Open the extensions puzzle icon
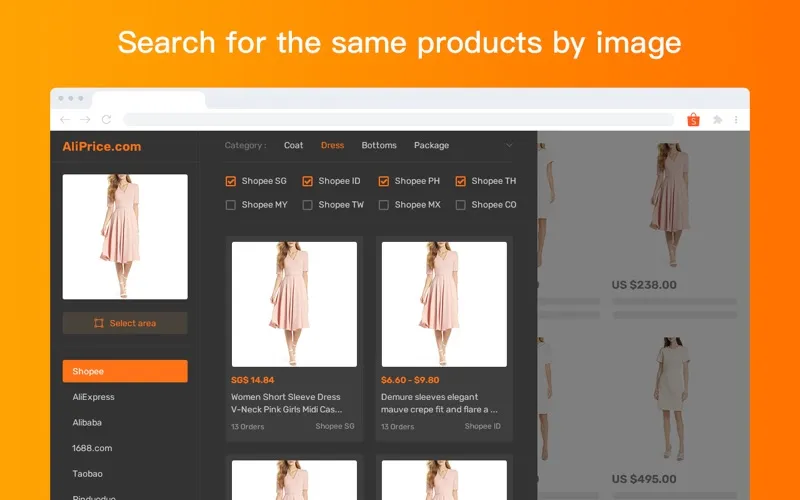 click(717, 120)
